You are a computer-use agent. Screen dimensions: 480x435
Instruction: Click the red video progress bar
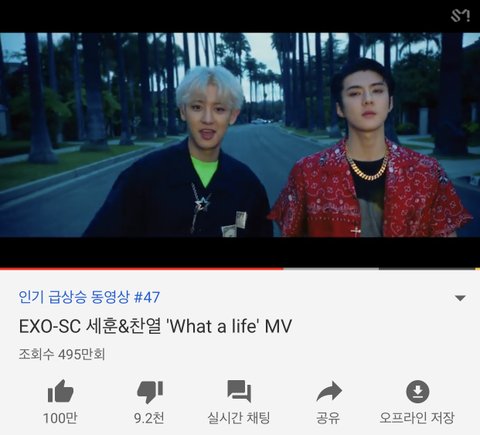(x=142, y=268)
